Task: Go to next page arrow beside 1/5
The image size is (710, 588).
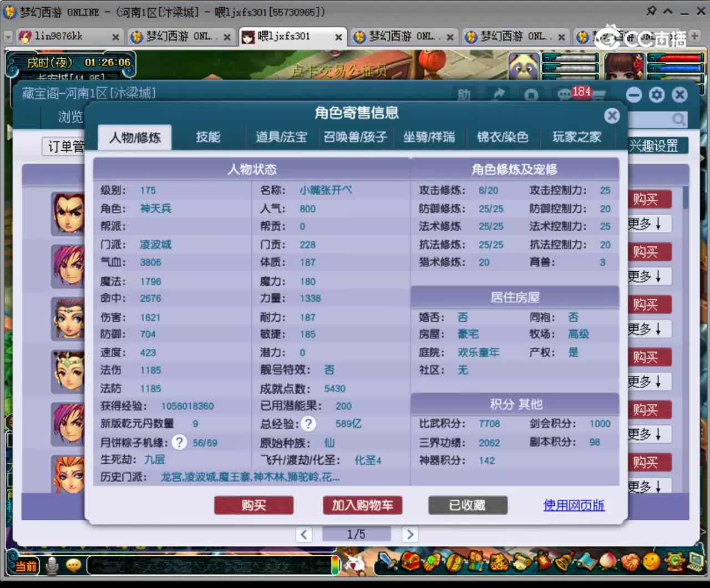Action: (409, 534)
